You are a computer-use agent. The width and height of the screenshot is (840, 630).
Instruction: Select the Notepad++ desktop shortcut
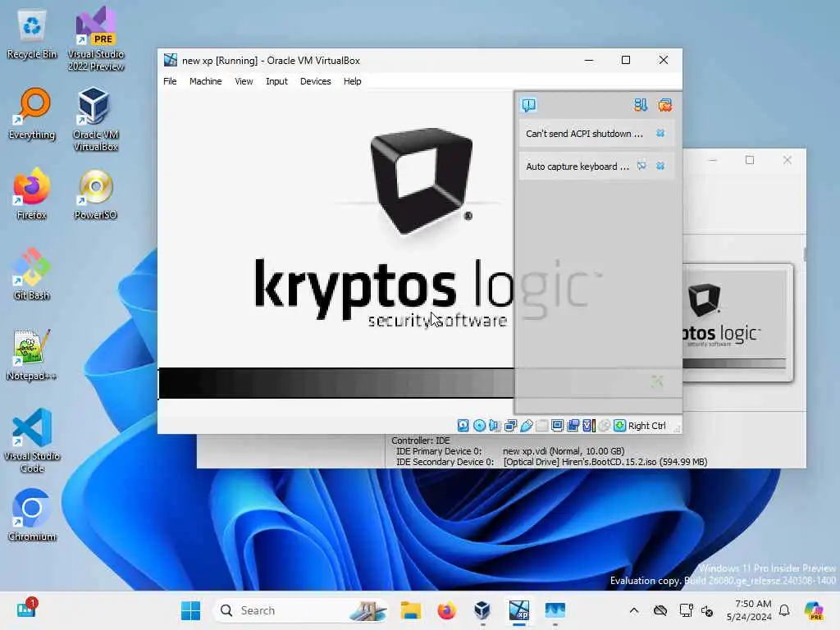click(x=32, y=354)
